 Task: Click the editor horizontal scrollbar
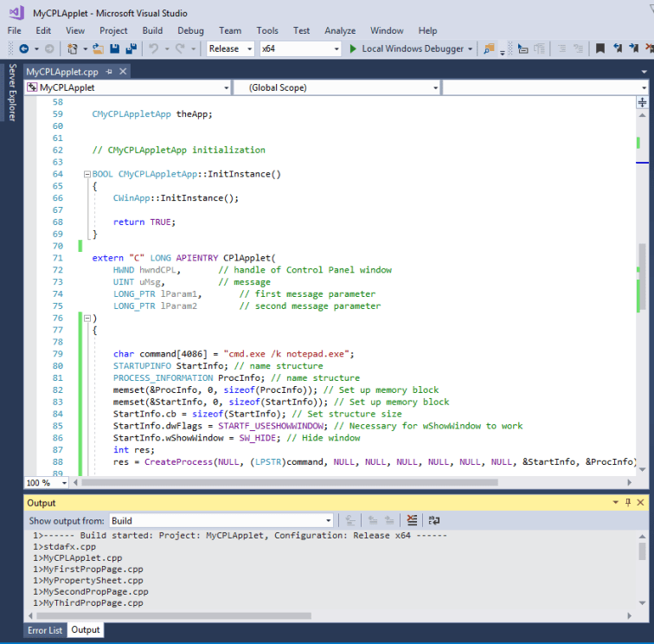coord(290,482)
